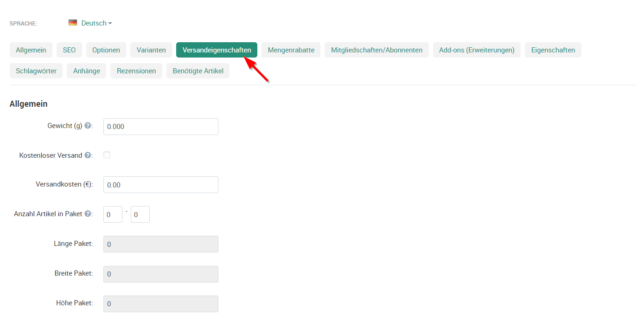Click the first Anzahl Artikel in Paket field

113,214
